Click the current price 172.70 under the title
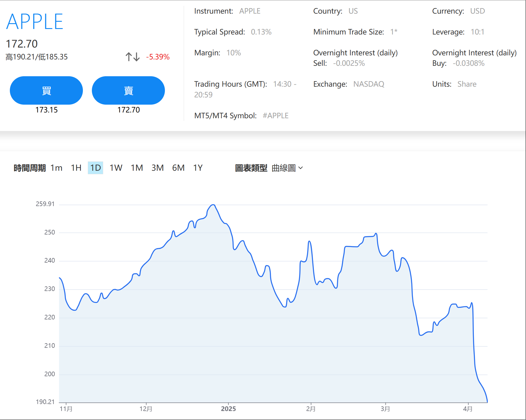 (22, 44)
